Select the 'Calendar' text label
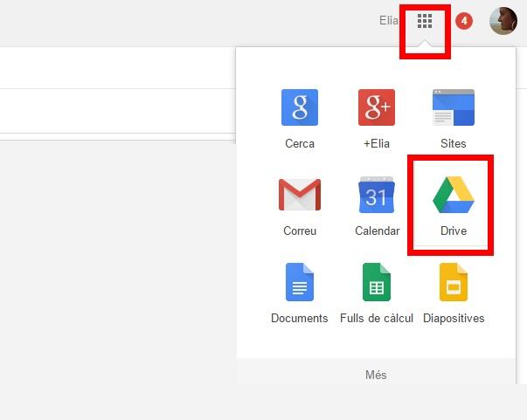The height and width of the screenshot is (420, 527). click(x=376, y=231)
